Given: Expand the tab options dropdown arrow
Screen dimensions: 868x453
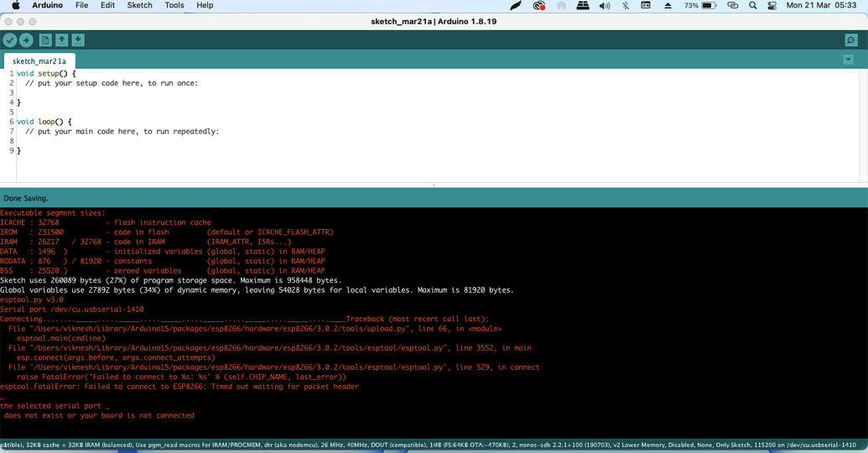Looking at the screenshot, I should [848, 60].
